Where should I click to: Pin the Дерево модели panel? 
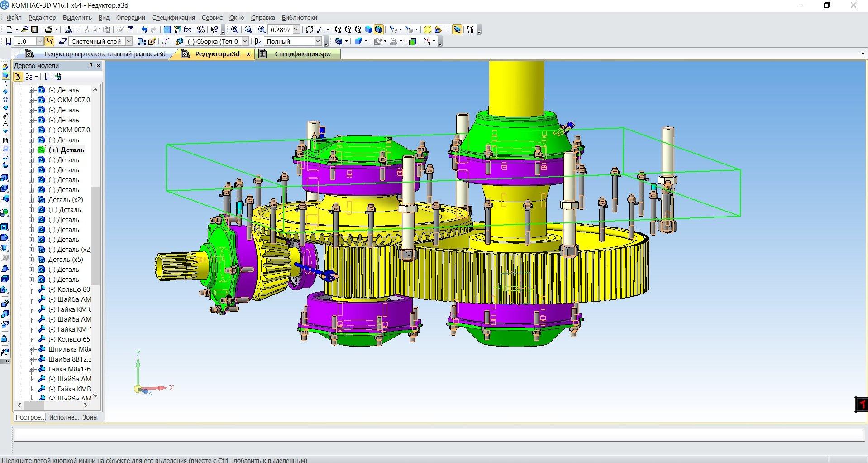coord(91,66)
